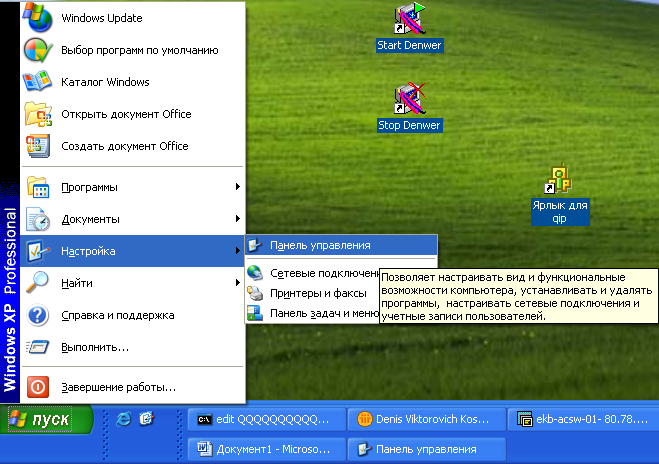659x464 pixels.
Task: Click the Найти magnifier icon
Action: pyautogui.click(x=38, y=282)
